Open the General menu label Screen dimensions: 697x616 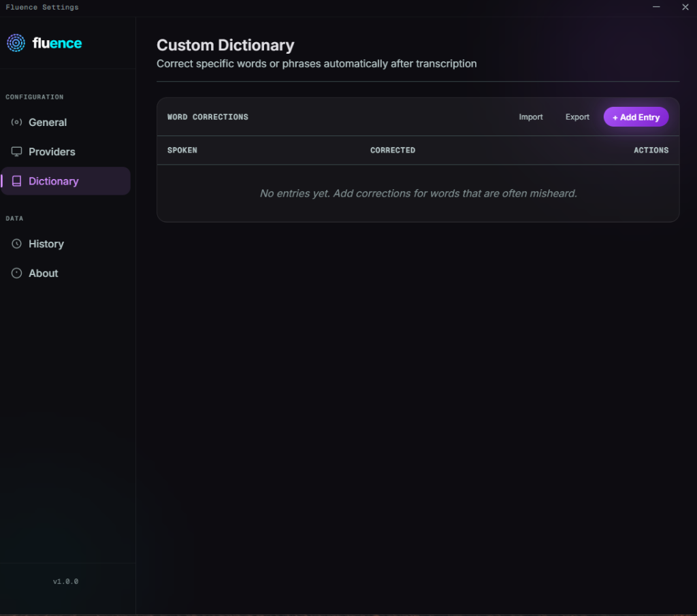click(48, 123)
